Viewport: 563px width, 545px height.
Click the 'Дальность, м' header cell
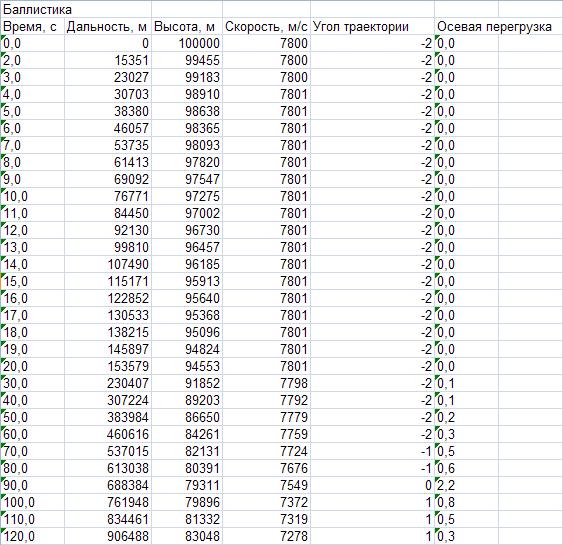[108, 27]
